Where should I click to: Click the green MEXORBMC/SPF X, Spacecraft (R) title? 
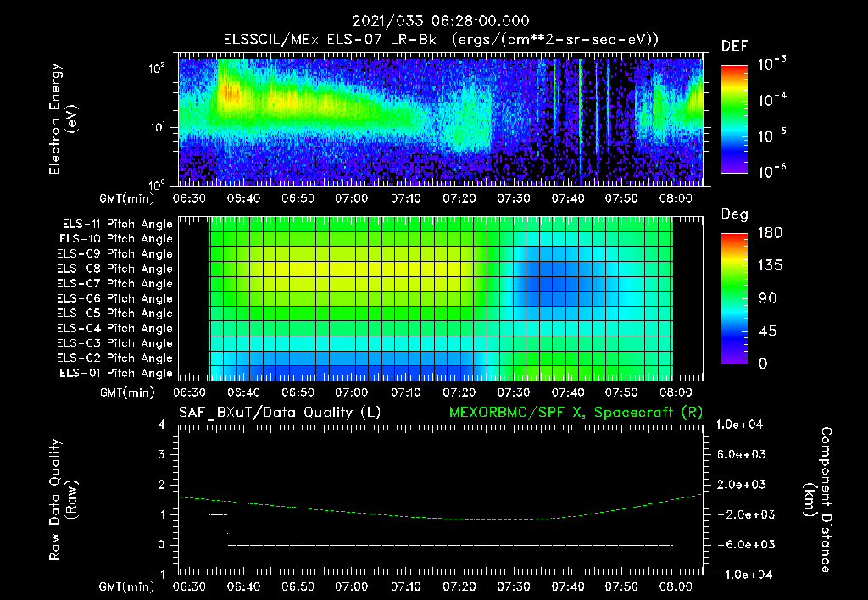[x=576, y=413]
